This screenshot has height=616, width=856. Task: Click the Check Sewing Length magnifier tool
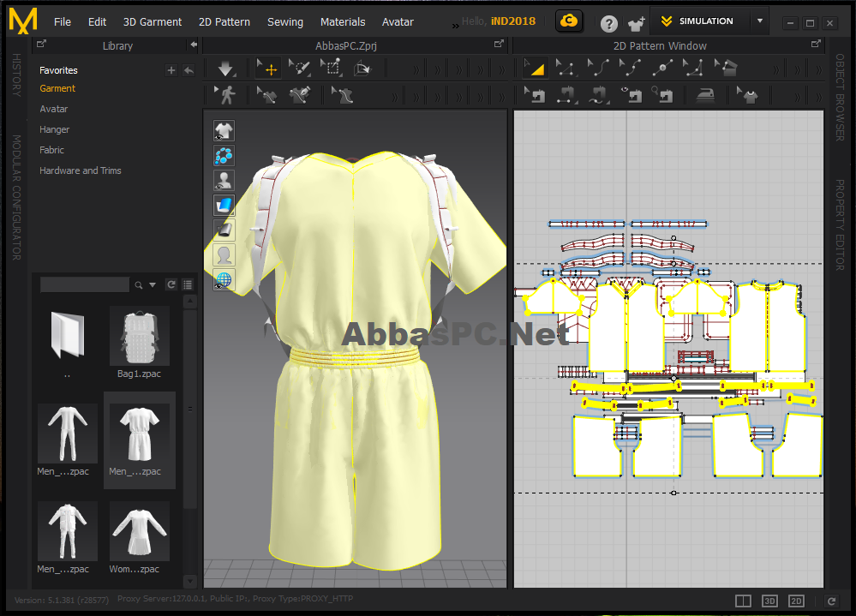click(x=662, y=95)
